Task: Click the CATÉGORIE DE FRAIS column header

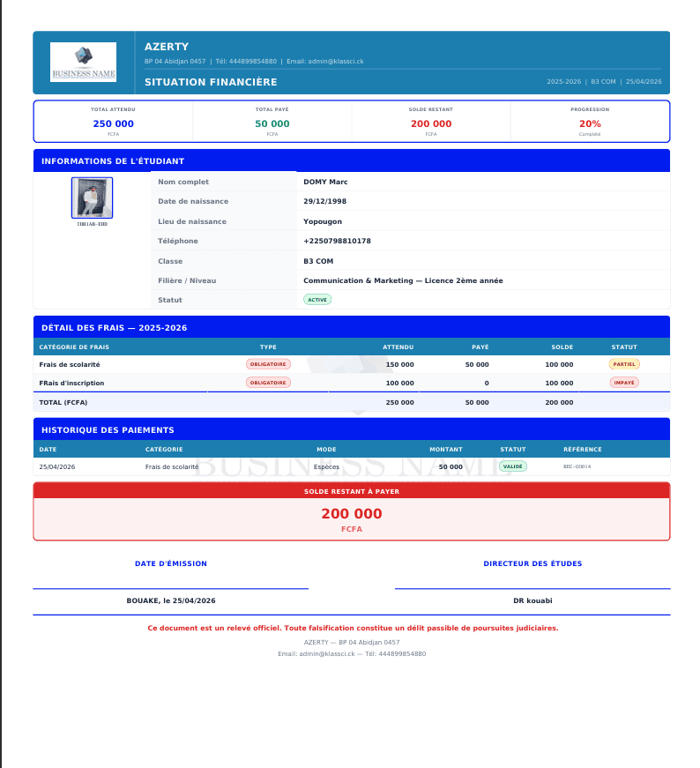Action: click(74, 347)
